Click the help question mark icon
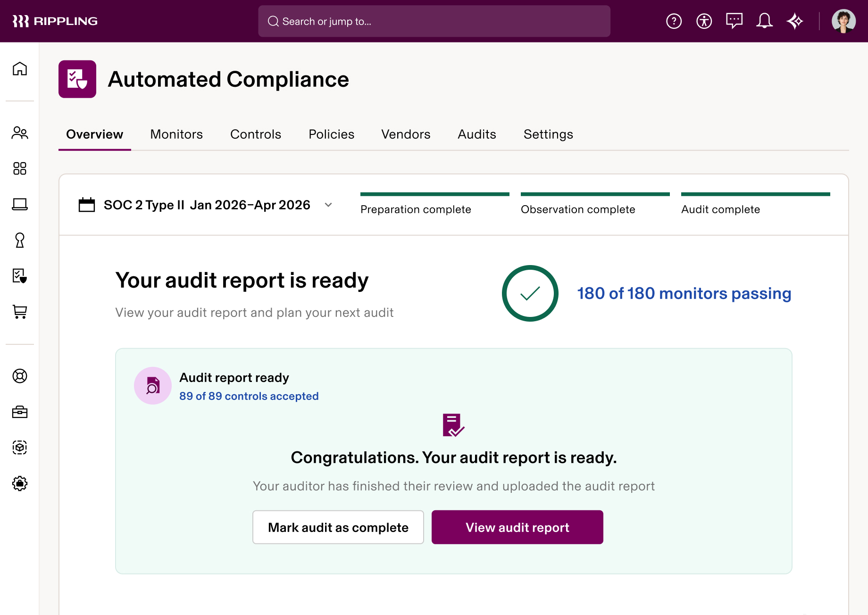The image size is (868, 615). pos(674,21)
